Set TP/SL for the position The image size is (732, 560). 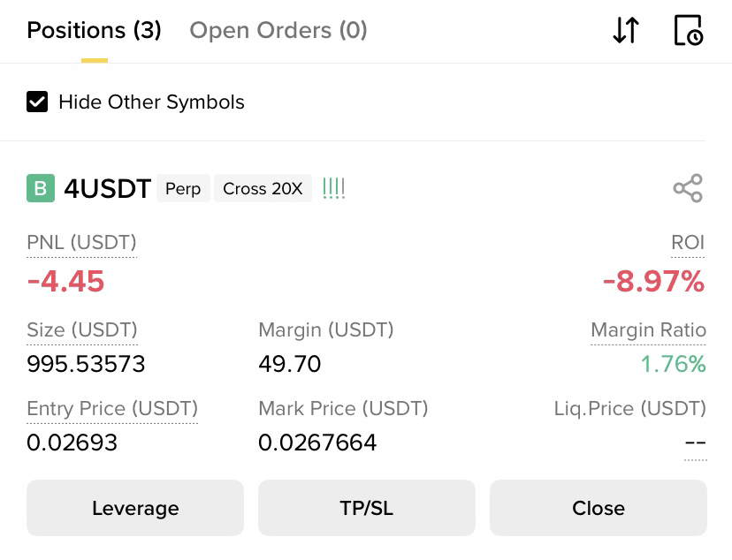pyautogui.click(x=367, y=508)
